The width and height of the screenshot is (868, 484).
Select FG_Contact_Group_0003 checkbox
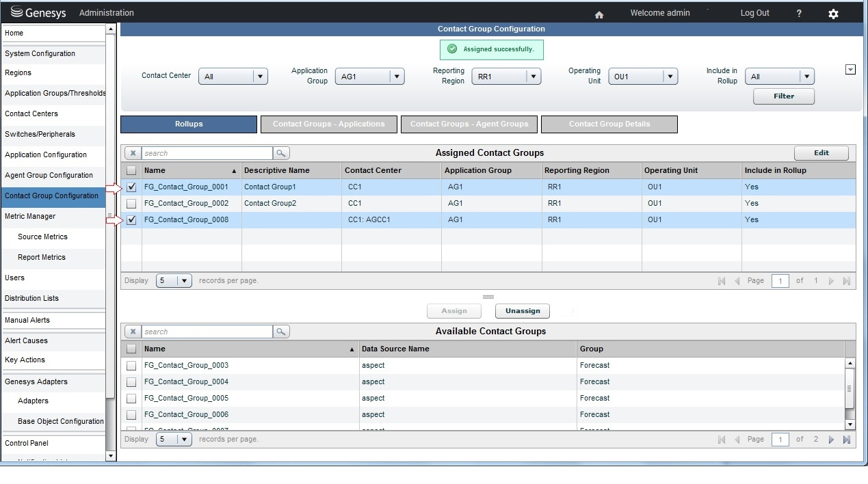click(131, 365)
